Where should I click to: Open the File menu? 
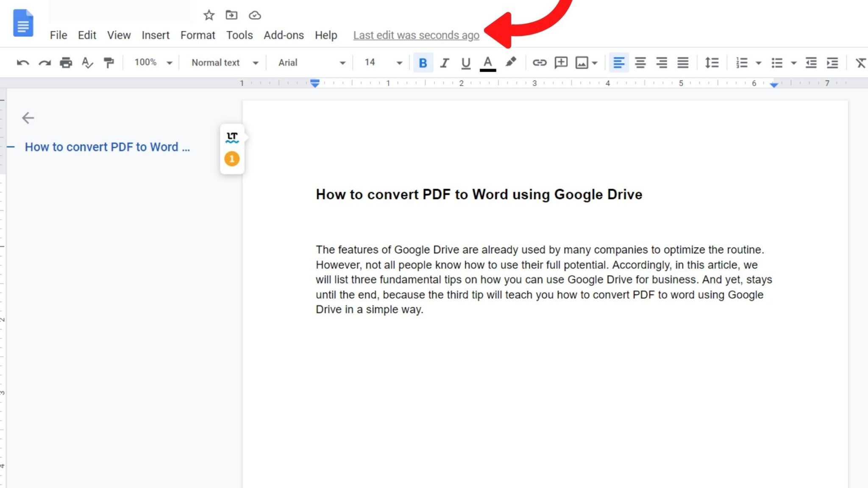tap(58, 35)
